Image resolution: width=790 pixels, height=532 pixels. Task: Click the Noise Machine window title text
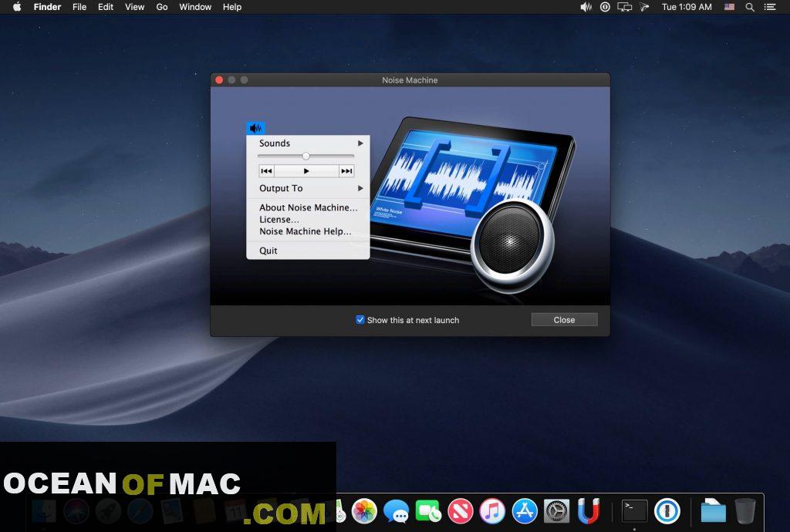[410, 80]
